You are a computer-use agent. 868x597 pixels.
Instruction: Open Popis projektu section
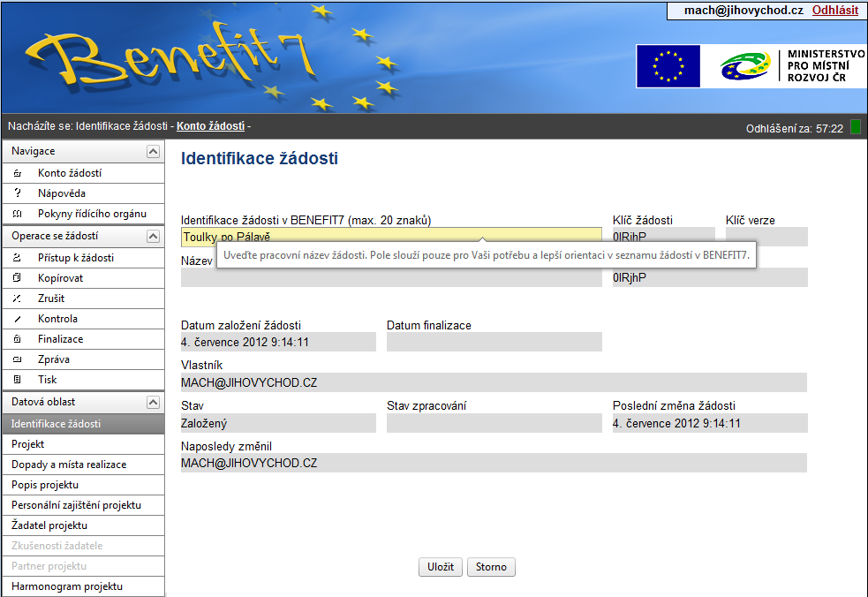tap(84, 485)
